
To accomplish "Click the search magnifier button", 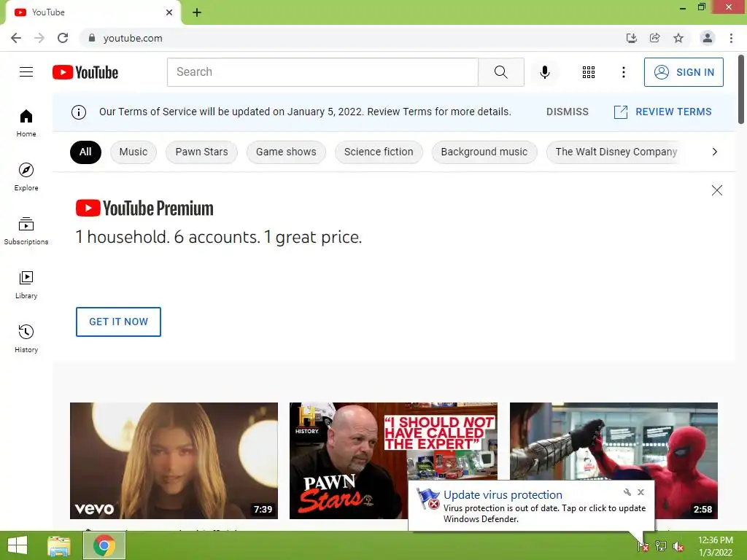I will [x=500, y=72].
